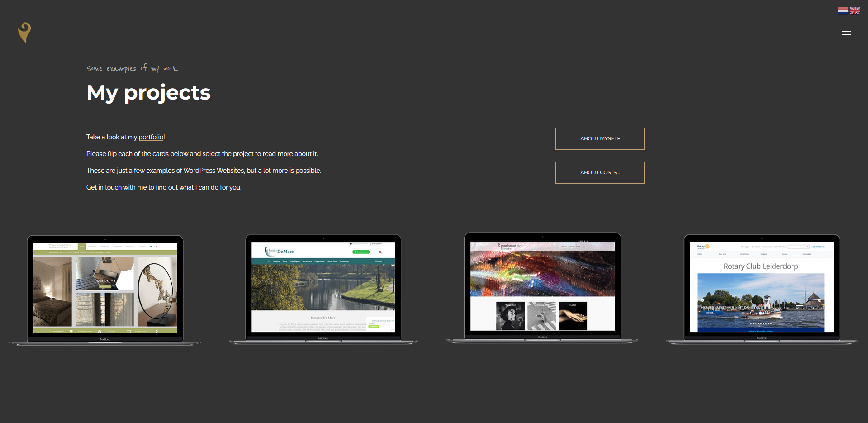Click the 'Get in touch with me' sentence
Image resolution: width=868 pixels, height=423 pixels.
coord(163,187)
